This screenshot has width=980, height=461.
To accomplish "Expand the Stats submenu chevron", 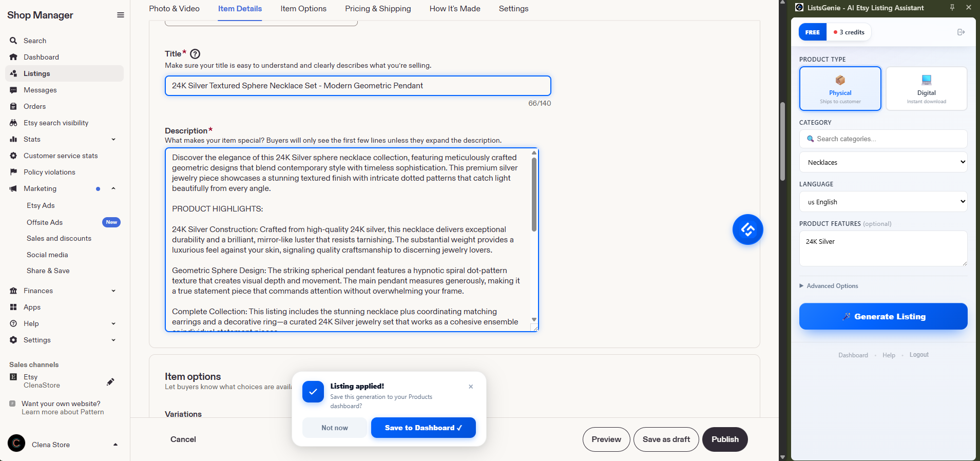I will coord(113,139).
